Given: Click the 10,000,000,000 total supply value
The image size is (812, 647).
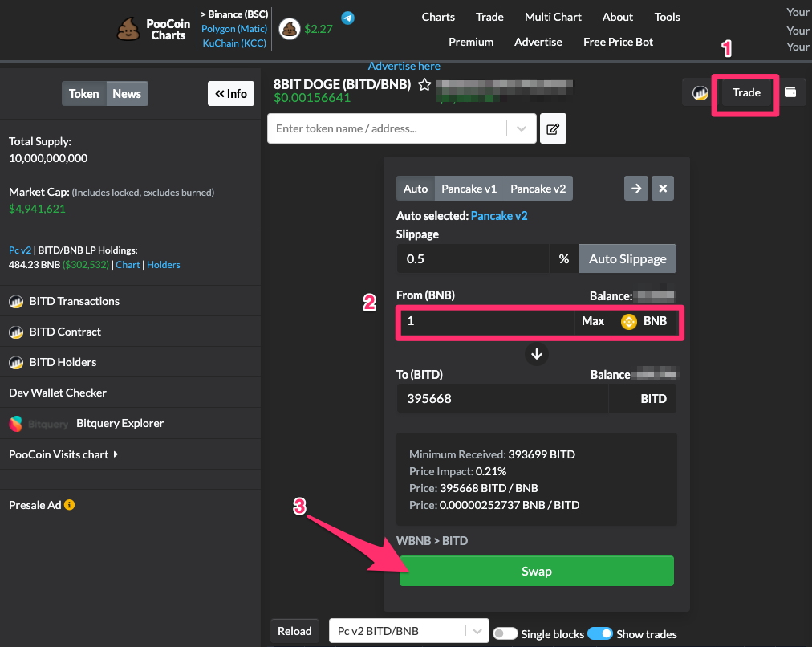Looking at the screenshot, I should [48, 158].
